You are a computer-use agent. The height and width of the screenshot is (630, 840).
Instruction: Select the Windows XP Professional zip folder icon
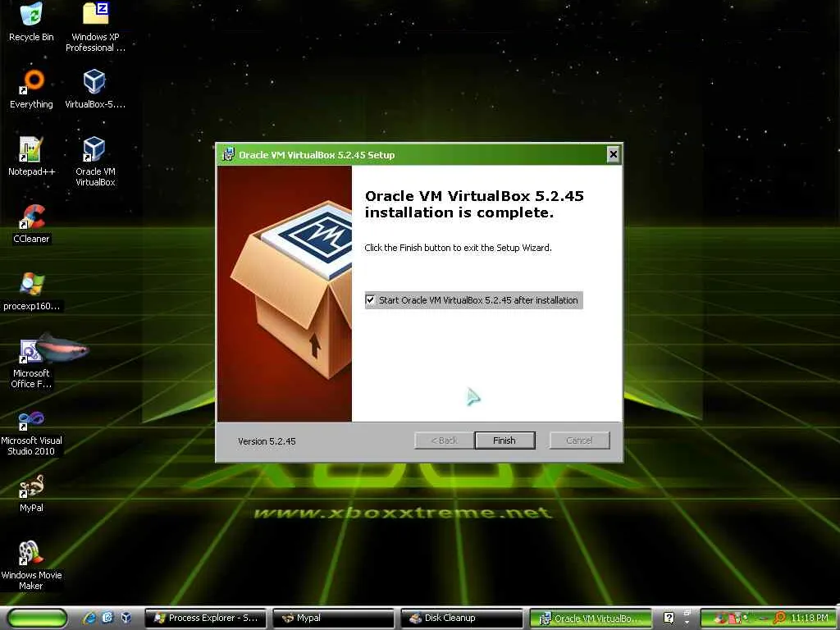click(x=95, y=27)
